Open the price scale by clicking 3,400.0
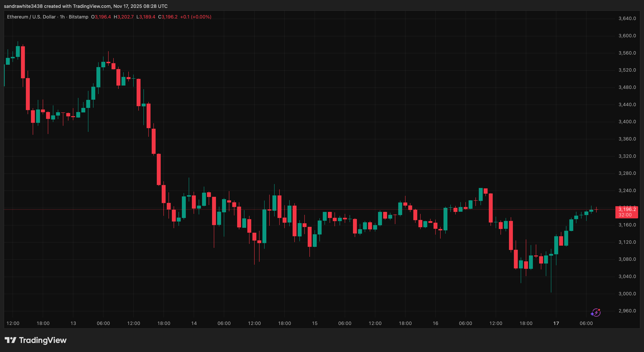This screenshot has height=352, width=644. click(x=628, y=122)
